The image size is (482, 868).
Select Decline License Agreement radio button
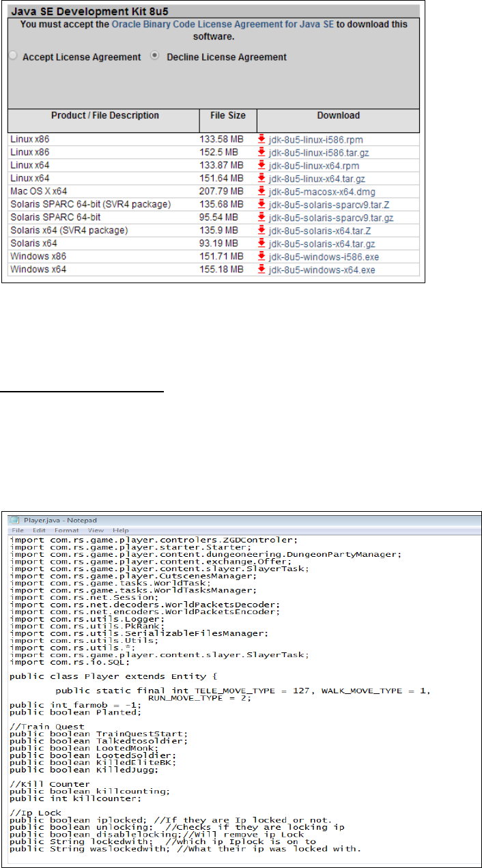tap(154, 57)
